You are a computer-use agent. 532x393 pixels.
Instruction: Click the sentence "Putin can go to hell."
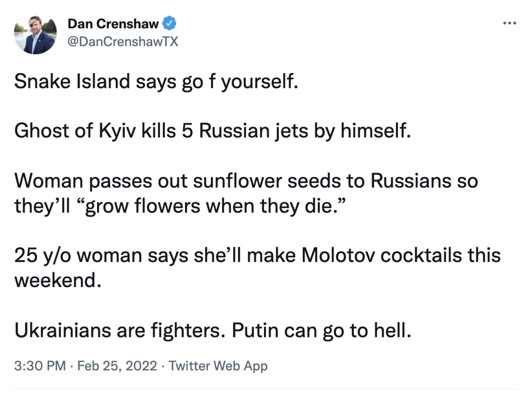coord(321,330)
